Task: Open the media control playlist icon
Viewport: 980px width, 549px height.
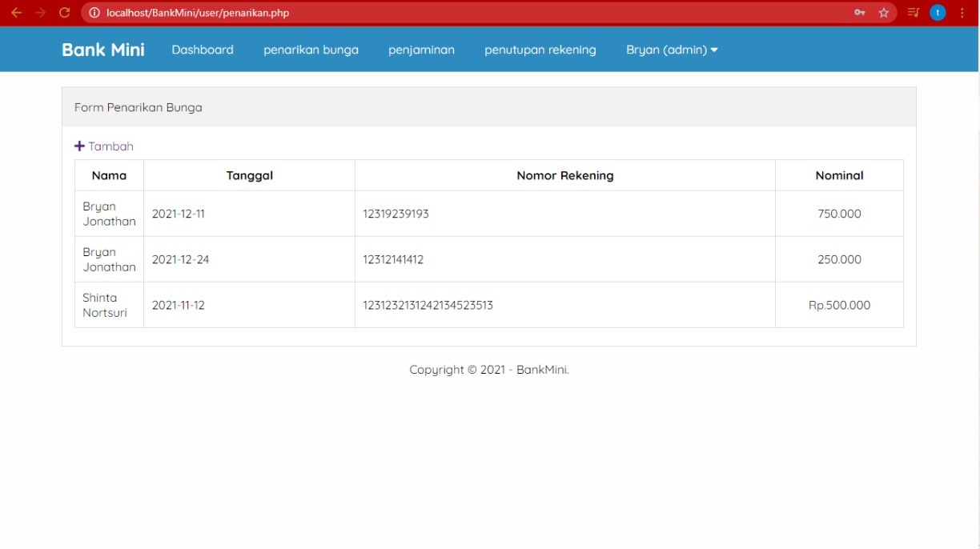Action: tap(913, 13)
